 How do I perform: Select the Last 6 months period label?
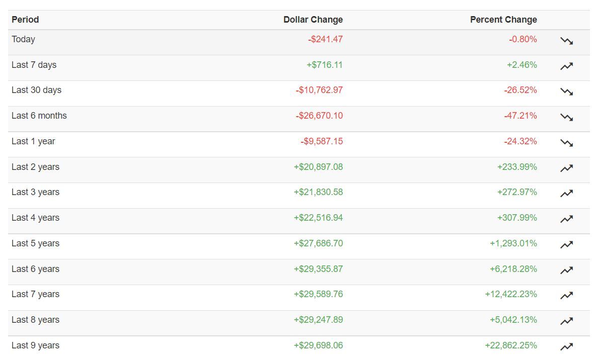click(x=39, y=116)
